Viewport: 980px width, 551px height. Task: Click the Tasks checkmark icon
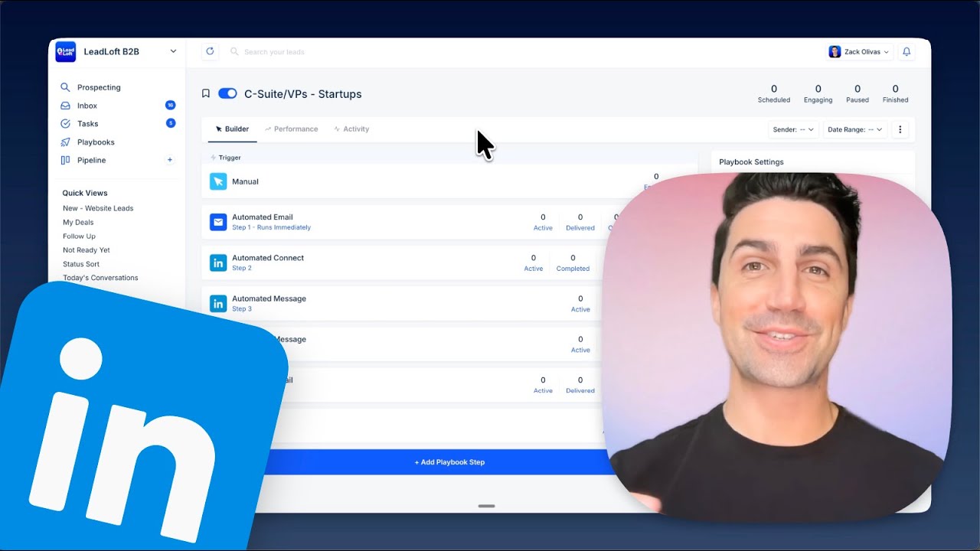65,123
